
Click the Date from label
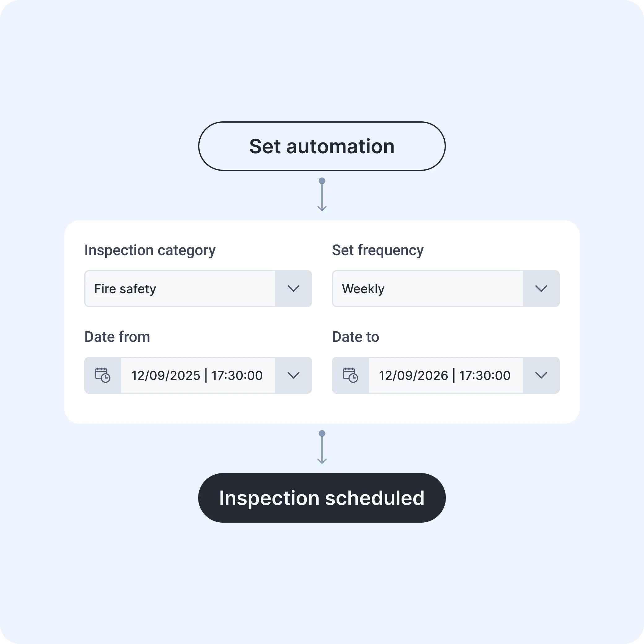[117, 337]
